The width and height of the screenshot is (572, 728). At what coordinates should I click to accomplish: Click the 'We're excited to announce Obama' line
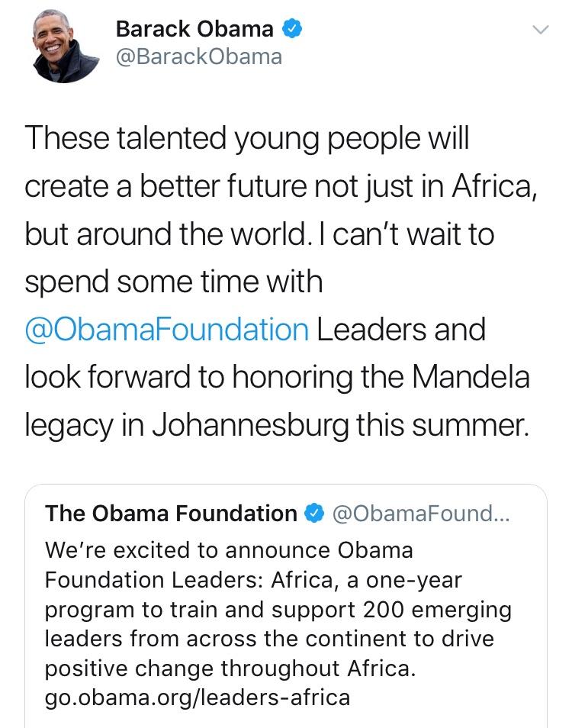[229, 550]
